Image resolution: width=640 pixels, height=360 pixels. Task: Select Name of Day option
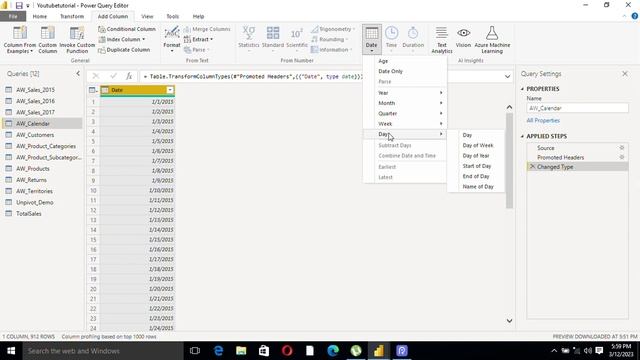[x=476, y=187]
